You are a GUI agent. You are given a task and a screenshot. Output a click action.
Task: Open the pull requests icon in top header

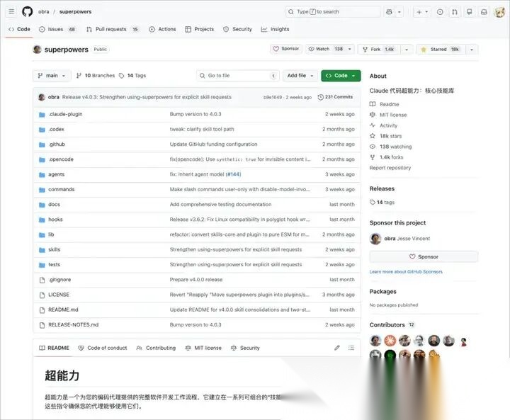455,12
